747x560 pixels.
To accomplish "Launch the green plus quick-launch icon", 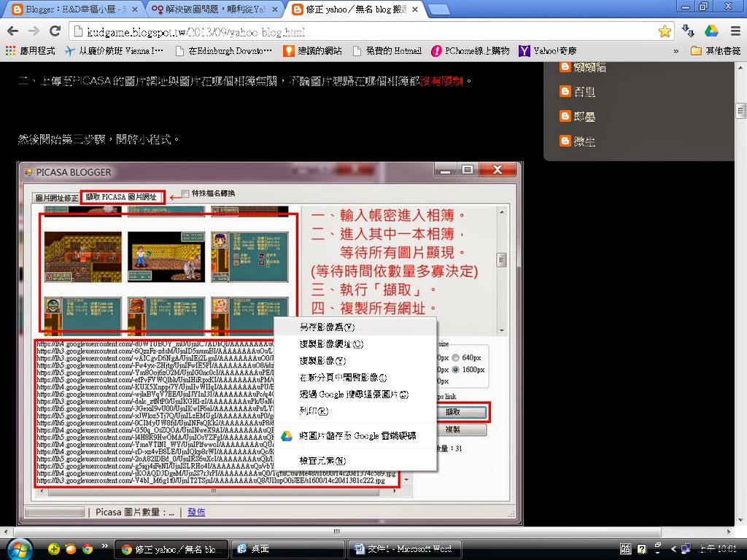I will click(54, 549).
